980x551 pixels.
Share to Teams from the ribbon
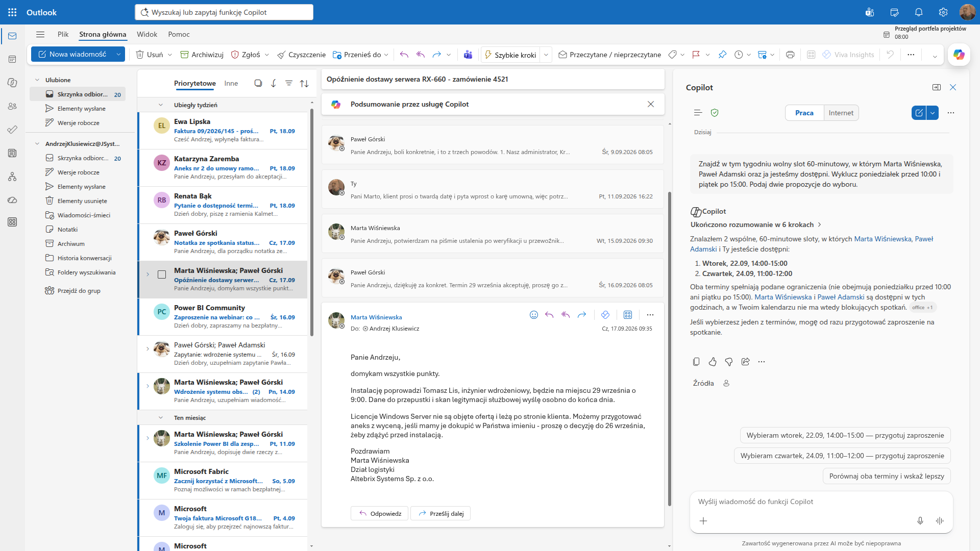[468, 55]
